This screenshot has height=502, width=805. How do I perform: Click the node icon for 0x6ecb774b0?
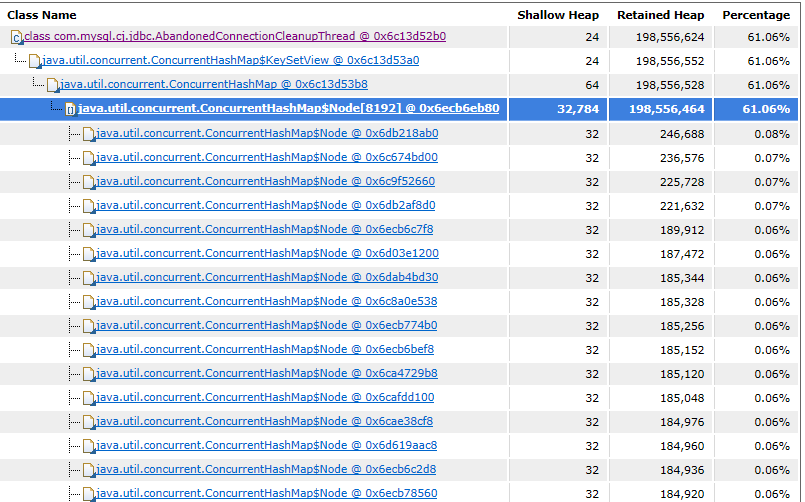click(89, 326)
